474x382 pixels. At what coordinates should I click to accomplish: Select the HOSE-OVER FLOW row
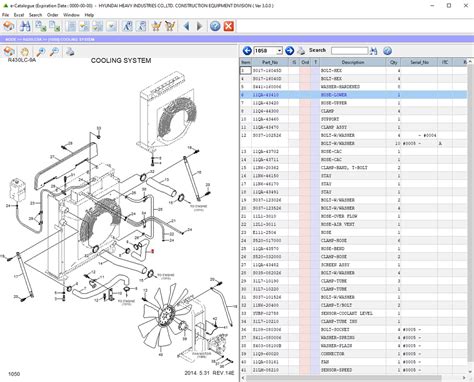(x=354, y=216)
